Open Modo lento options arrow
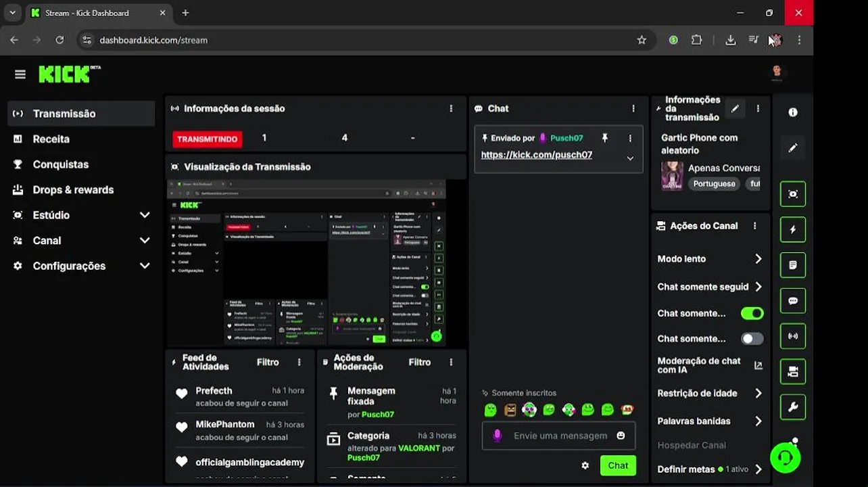 [x=758, y=259]
